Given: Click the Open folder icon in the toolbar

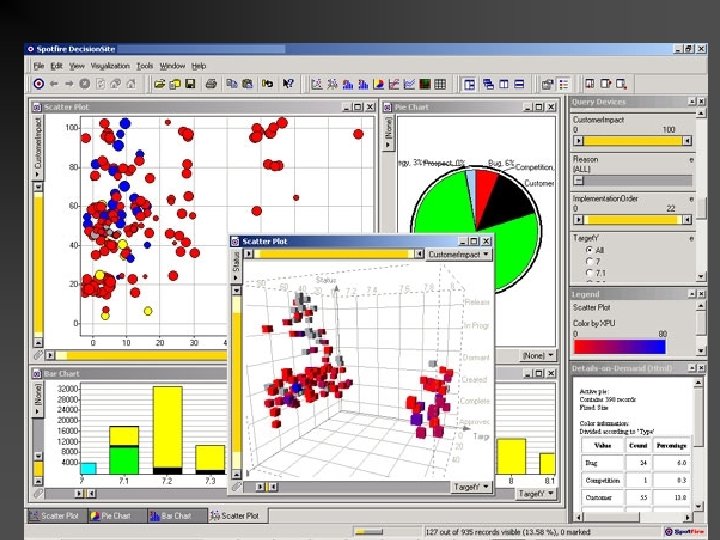Looking at the screenshot, I should [159, 84].
